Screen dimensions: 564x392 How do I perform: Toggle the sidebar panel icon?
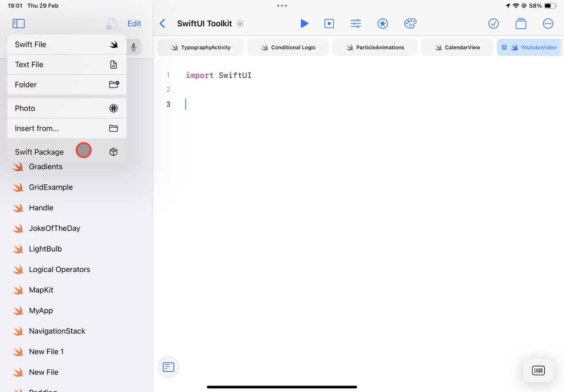tap(18, 24)
